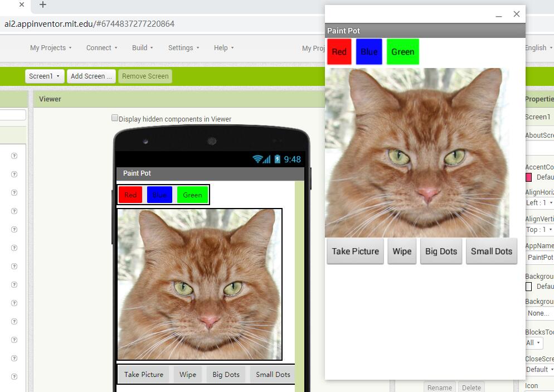Open the CloseScreenAnimation Default dropdown
The height and width of the screenshot is (392, 554).
click(540, 369)
